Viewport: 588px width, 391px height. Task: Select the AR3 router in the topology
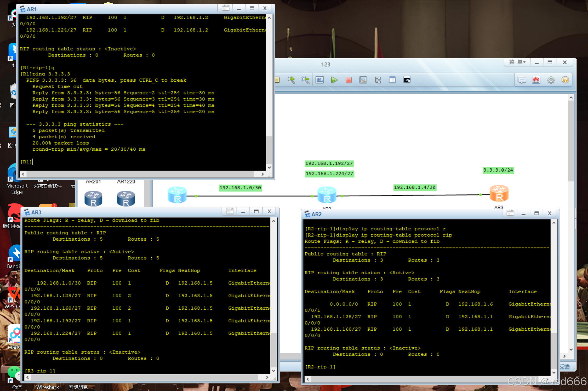tap(499, 194)
